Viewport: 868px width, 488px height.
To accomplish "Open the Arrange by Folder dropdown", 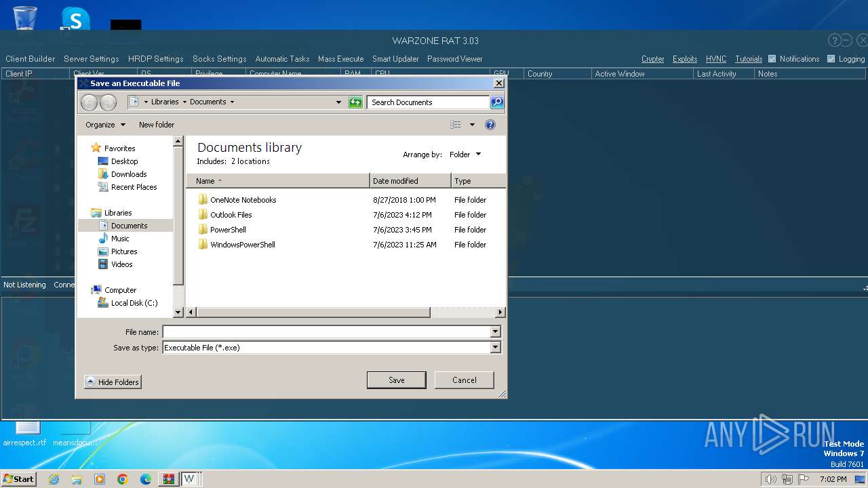I will tap(465, 155).
